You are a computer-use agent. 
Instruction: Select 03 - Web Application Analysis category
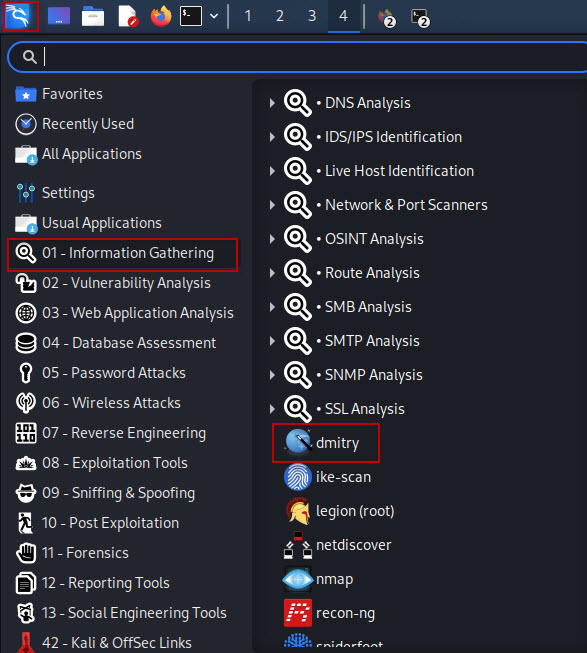pos(124,314)
